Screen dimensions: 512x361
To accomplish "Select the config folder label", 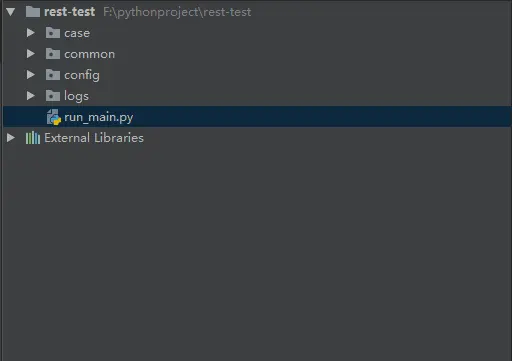I will (x=82, y=75).
